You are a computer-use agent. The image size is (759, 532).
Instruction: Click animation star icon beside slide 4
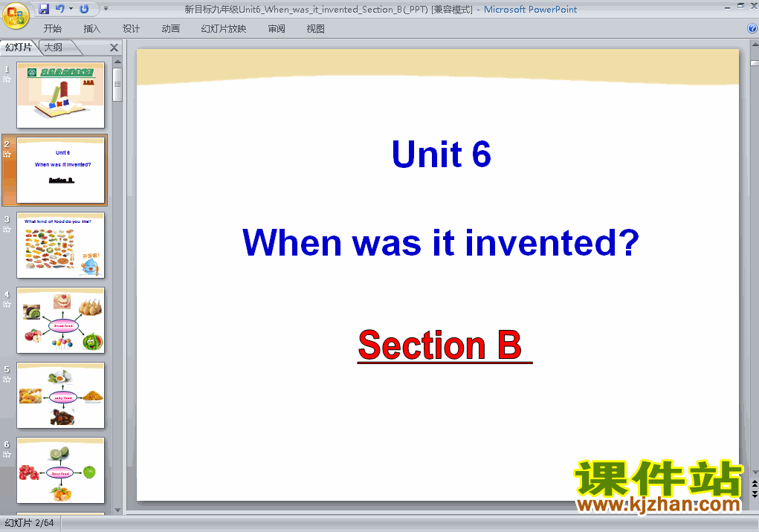(7, 304)
